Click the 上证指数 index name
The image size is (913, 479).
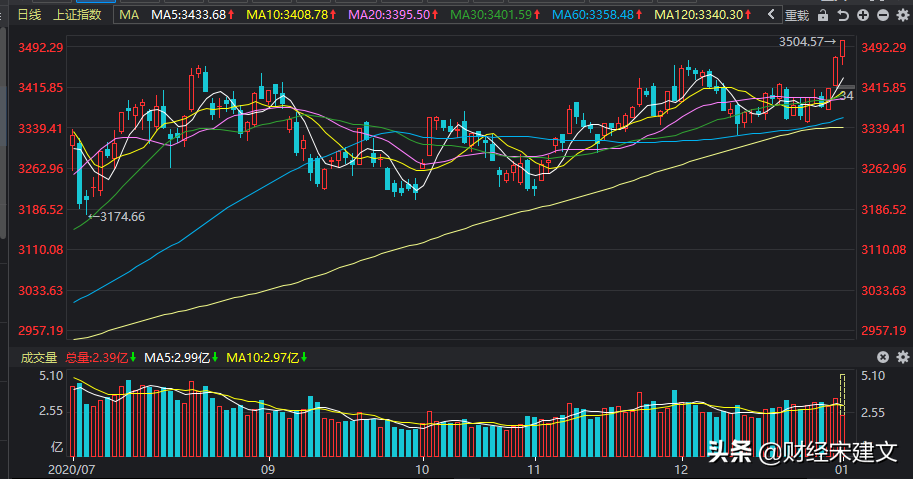pyautogui.click(x=77, y=15)
